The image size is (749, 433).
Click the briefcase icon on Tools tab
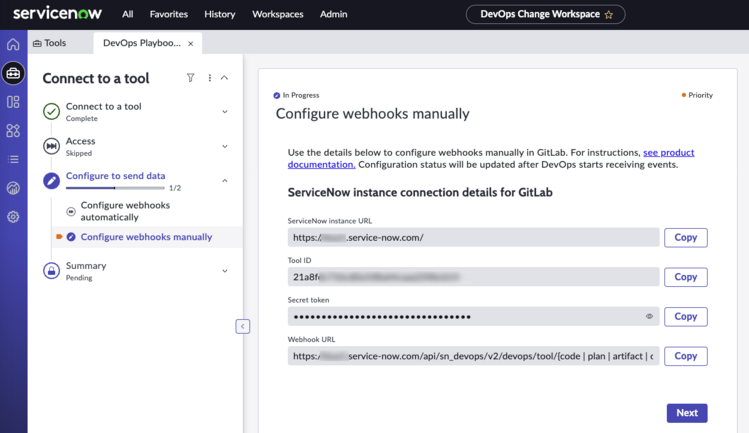click(x=37, y=43)
